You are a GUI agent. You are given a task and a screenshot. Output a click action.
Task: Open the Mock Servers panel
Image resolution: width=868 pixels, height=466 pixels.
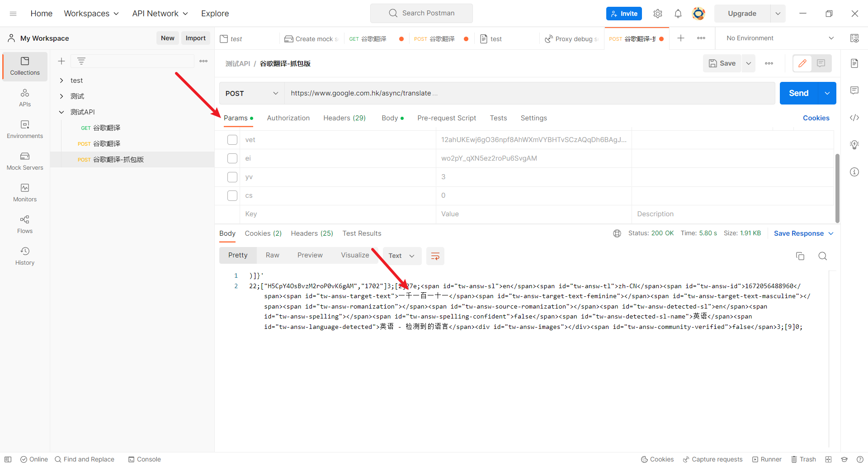click(25, 161)
